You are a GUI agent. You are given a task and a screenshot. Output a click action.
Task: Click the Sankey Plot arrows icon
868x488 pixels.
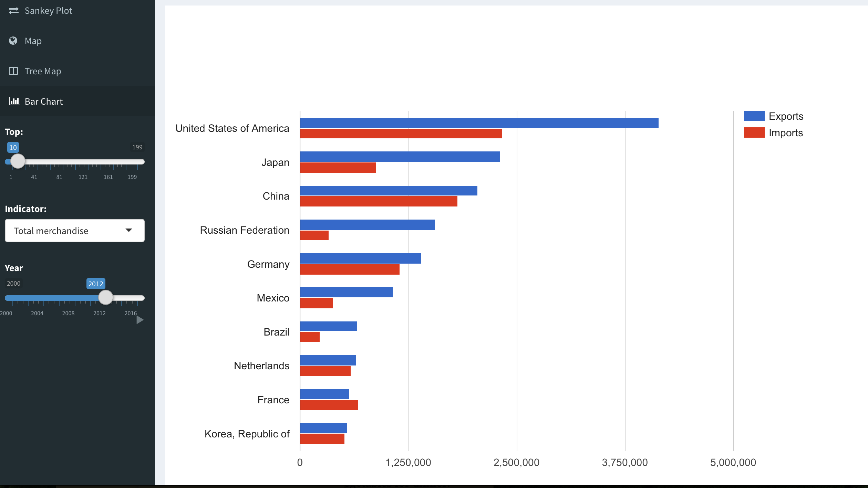click(13, 11)
